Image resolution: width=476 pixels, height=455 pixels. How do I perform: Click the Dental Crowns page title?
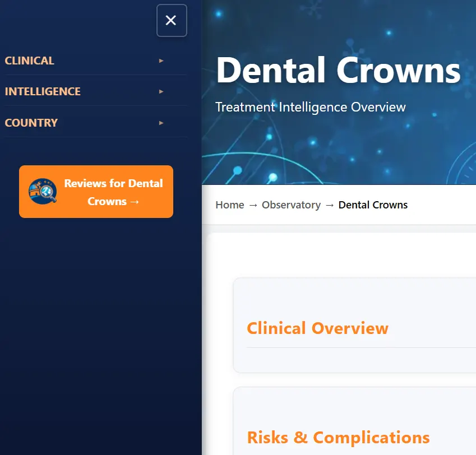pyautogui.click(x=339, y=70)
